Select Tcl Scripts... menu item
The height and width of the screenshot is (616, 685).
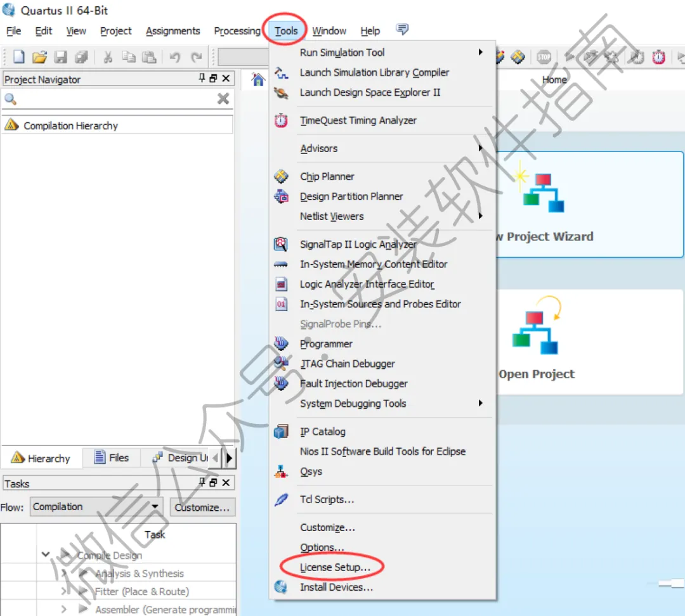click(x=382, y=499)
